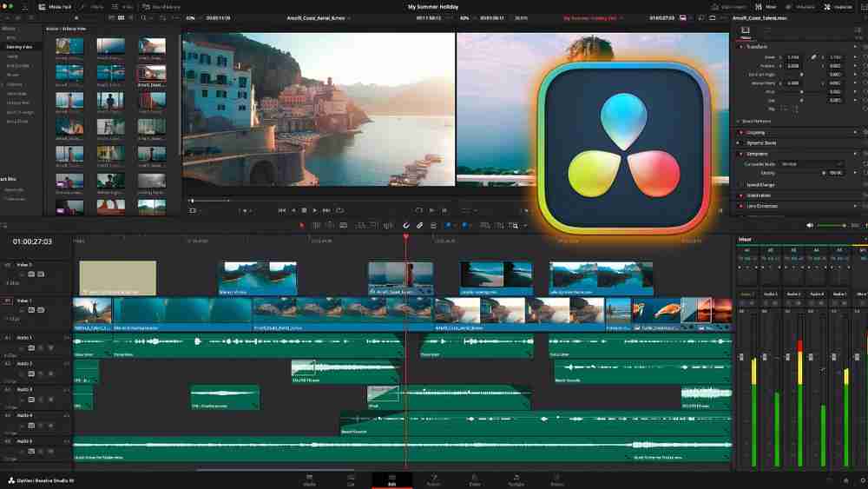Viewport: 868px width, 489px height.
Task: Click the Audio 1 fader in the mixer
Action: [x=741, y=357]
